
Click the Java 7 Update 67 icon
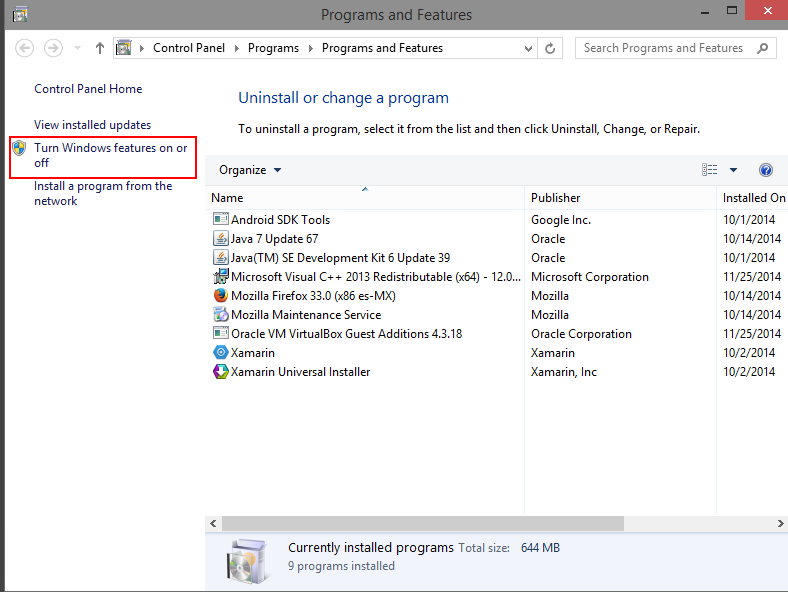[220, 238]
